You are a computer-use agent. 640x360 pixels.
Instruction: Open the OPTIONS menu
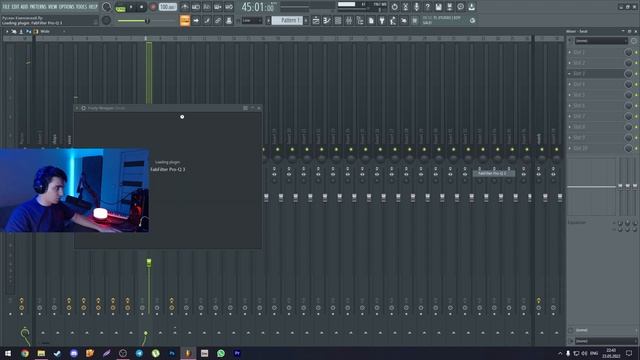tap(67, 7)
